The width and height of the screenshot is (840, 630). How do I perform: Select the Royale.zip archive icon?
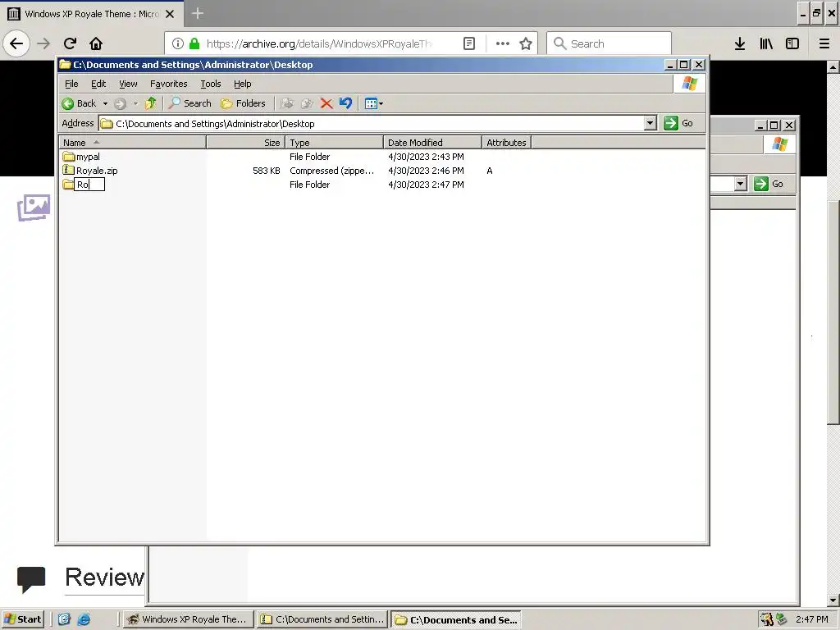(69, 171)
